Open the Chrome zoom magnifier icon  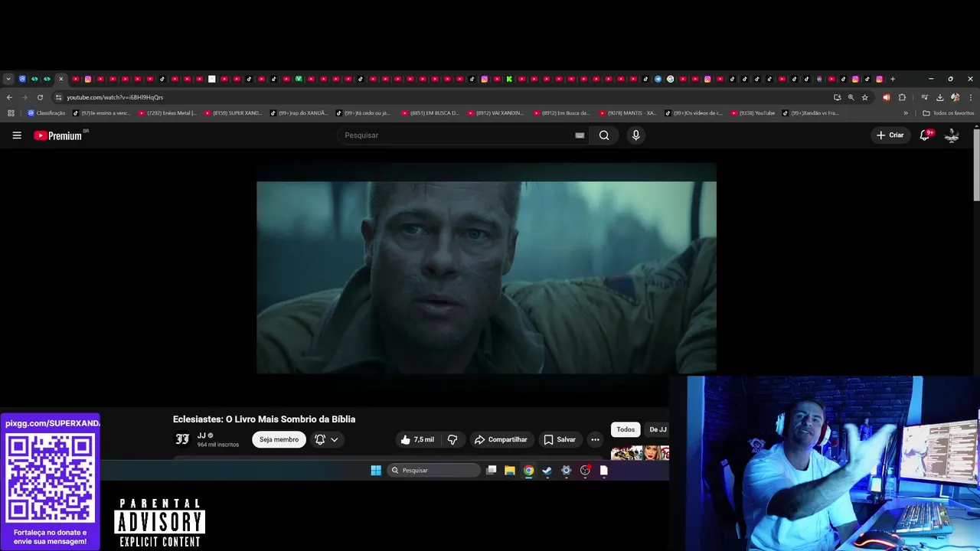point(851,97)
